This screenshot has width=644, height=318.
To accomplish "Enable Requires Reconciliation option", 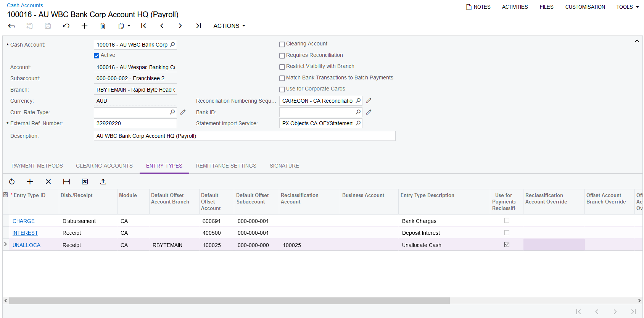I will pos(282,56).
